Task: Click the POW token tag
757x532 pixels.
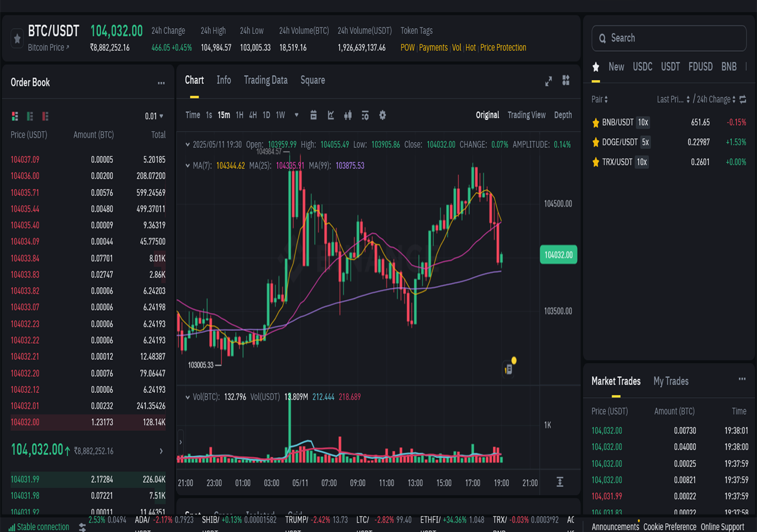Action: tap(408, 48)
